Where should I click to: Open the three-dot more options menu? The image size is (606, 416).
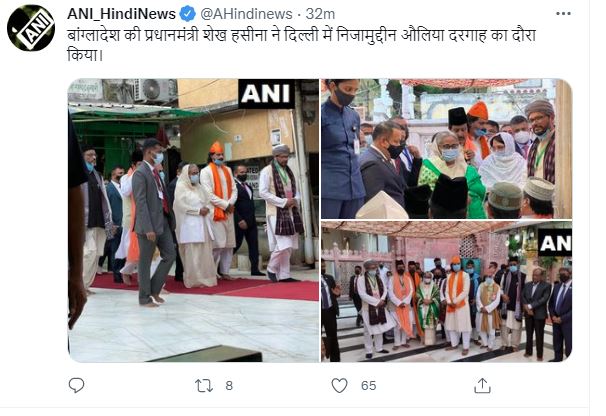[x=563, y=14]
